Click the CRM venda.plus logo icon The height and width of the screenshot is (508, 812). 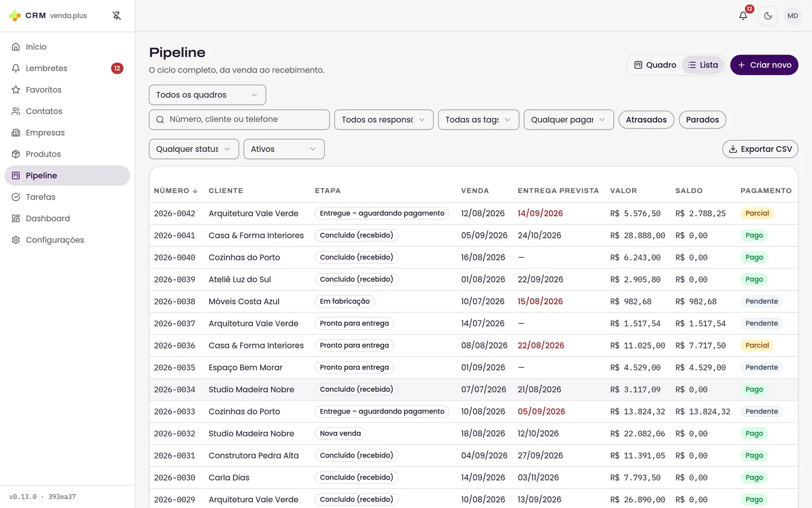tap(15, 16)
